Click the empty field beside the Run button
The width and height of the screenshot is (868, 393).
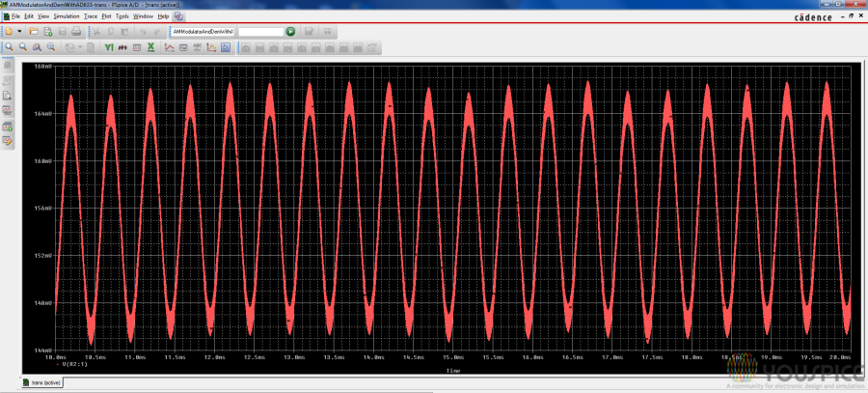260,32
